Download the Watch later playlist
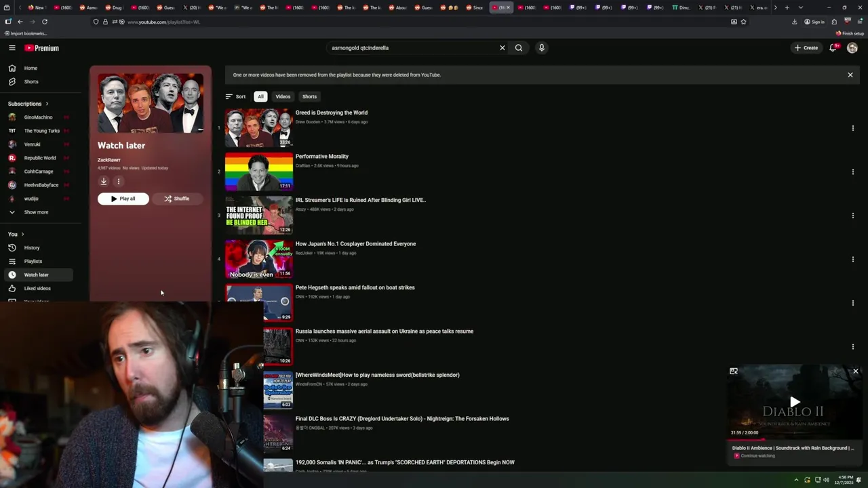The height and width of the screenshot is (488, 868). point(104,181)
